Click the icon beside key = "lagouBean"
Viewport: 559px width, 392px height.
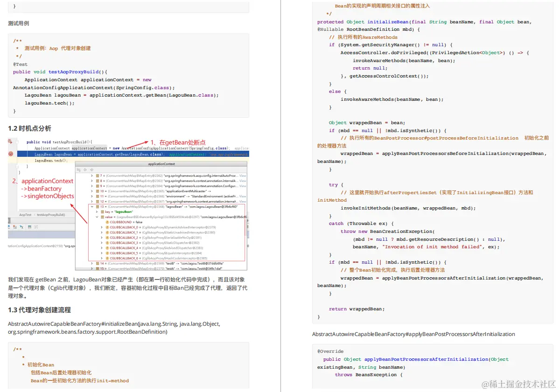coord(102,212)
